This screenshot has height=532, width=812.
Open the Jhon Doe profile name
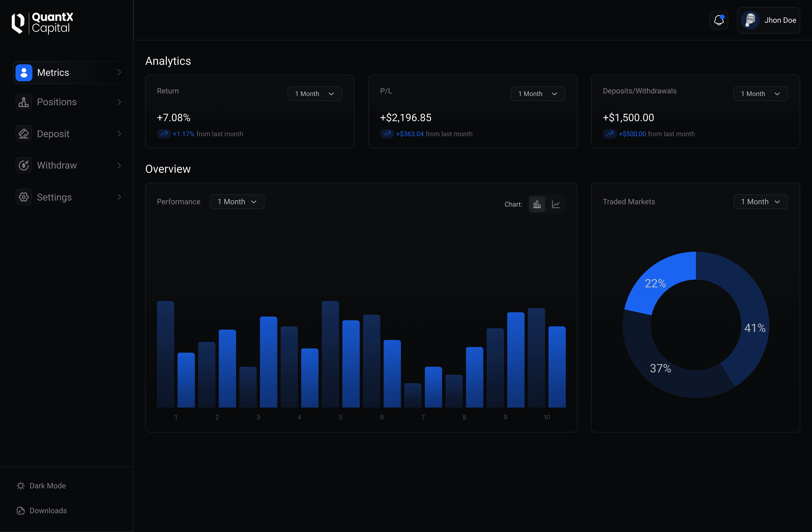[x=780, y=20]
